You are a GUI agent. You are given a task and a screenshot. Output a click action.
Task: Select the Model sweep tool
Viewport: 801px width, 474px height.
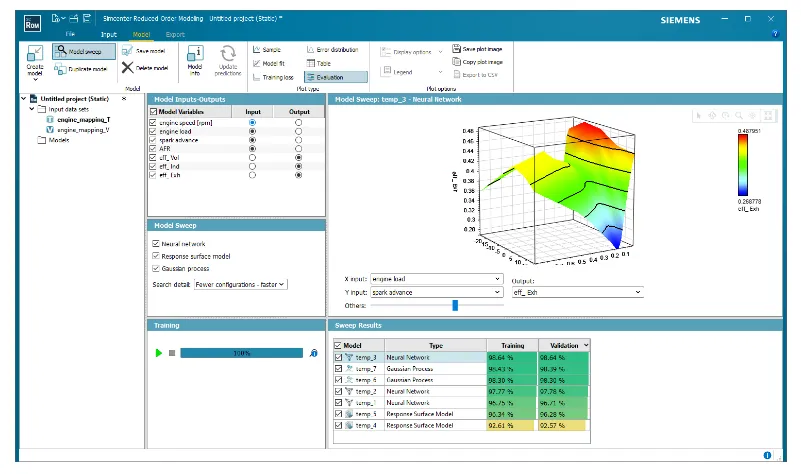pos(84,51)
